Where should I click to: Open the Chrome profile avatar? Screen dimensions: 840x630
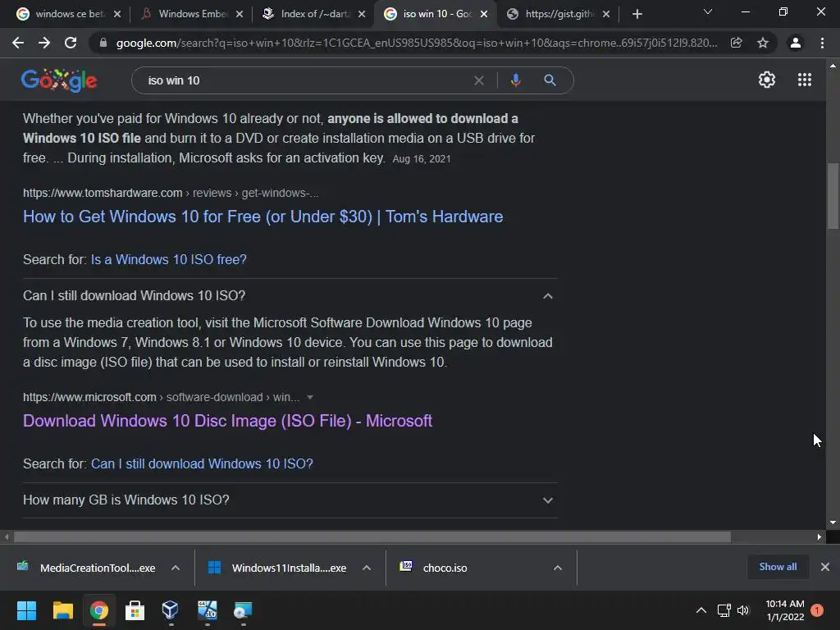796,43
